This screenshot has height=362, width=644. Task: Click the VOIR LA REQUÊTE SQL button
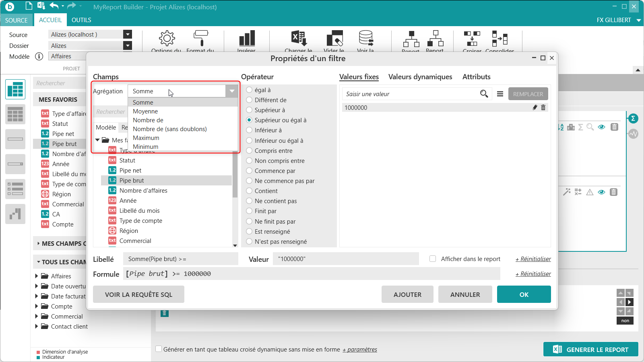point(138,294)
